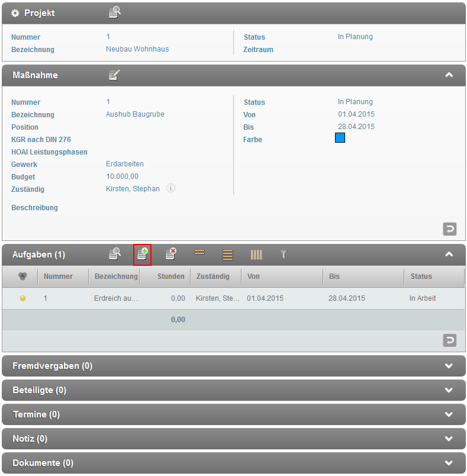Click the return arrow button in Maßnahme panel

[450, 229]
